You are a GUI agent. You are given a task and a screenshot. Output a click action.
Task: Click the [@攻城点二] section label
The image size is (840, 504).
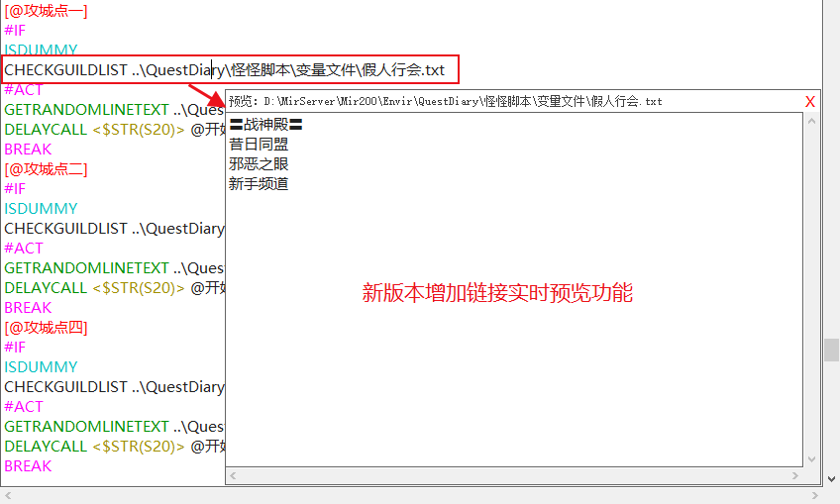[x=47, y=169]
